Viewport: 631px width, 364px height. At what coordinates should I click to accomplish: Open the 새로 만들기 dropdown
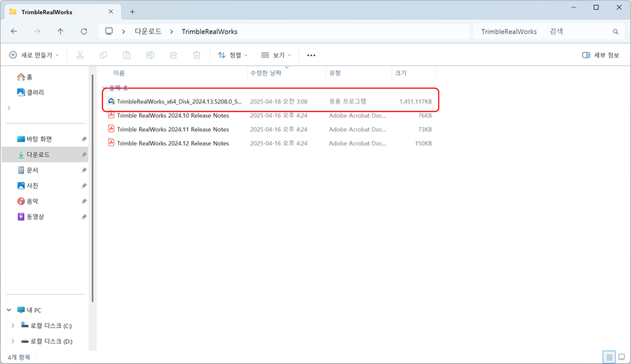[34, 55]
